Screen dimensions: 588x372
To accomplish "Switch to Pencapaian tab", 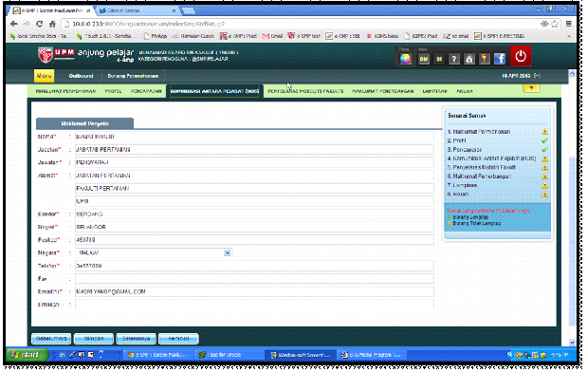I will point(146,91).
